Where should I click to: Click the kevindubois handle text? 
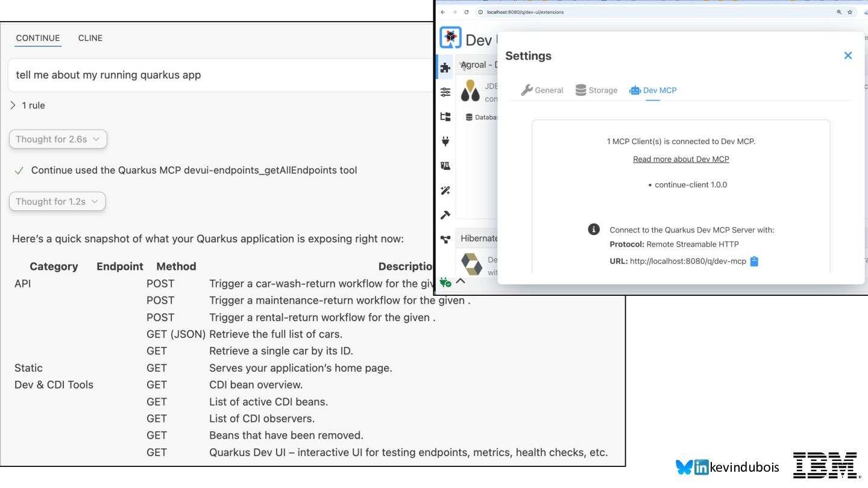tap(744, 467)
